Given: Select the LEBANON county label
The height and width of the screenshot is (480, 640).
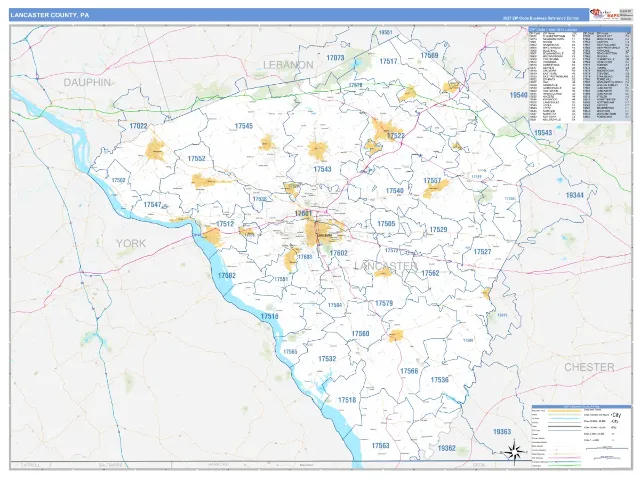Looking at the screenshot, I should [288, 65].
